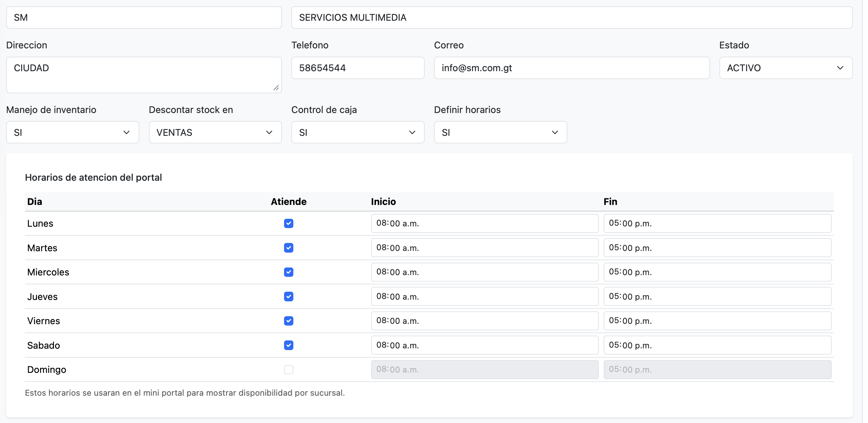Screen dimensions: 868x423
Task: Disable attendance for Martes
Action: [x=289, y=248]
